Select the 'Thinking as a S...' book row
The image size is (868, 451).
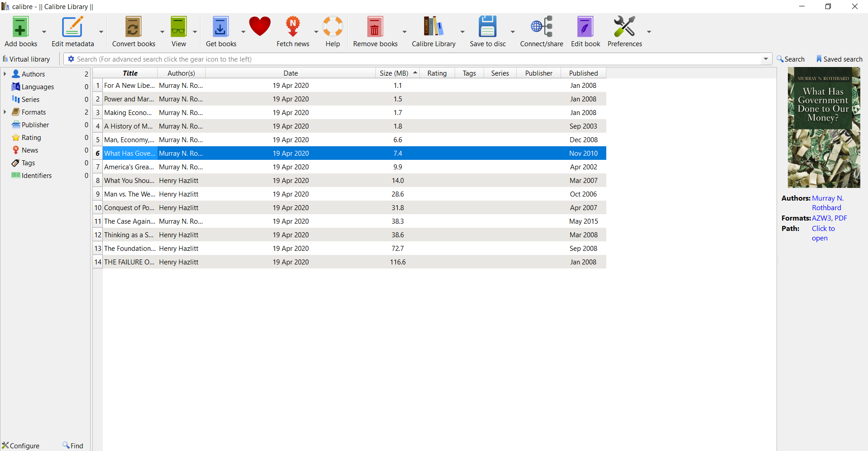pos(350,235)
